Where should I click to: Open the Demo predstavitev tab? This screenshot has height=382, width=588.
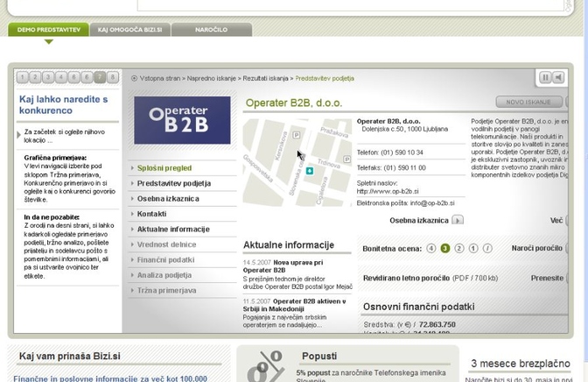coord(48,30)
